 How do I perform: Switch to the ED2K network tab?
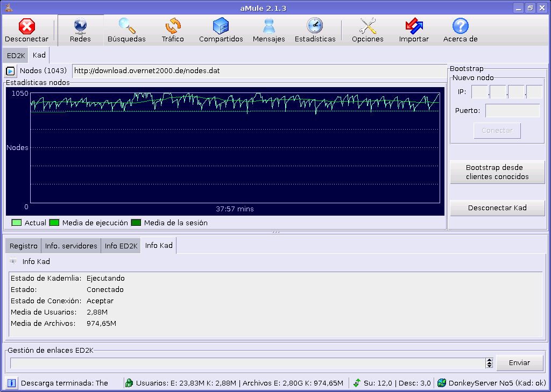pyautogui.click(x=16, y=55)
